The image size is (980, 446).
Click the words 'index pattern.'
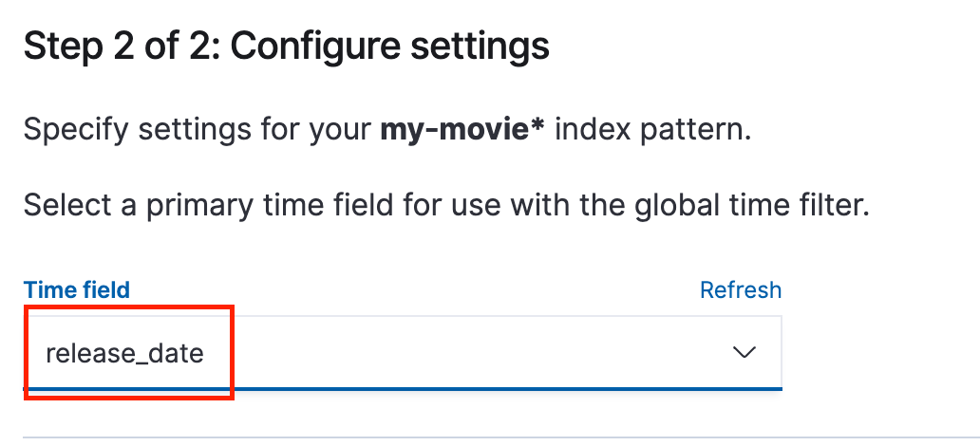pos(652,129)
